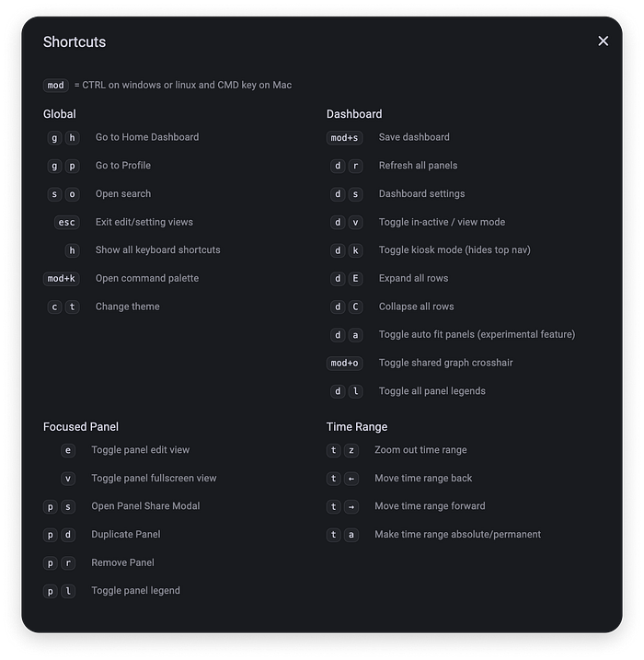Close the Shortcuts dialog
The height and width of the screenshot is (660, 644).
coord(604,41)
